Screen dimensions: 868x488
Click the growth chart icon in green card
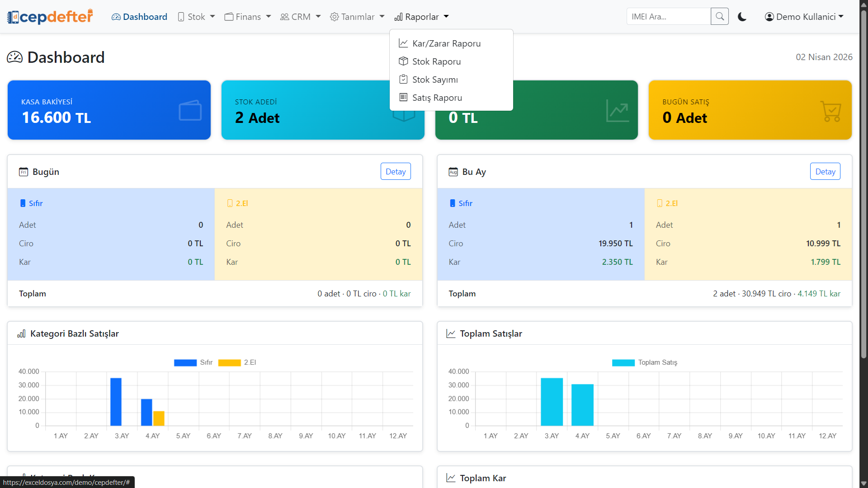[x=617, y=111]
